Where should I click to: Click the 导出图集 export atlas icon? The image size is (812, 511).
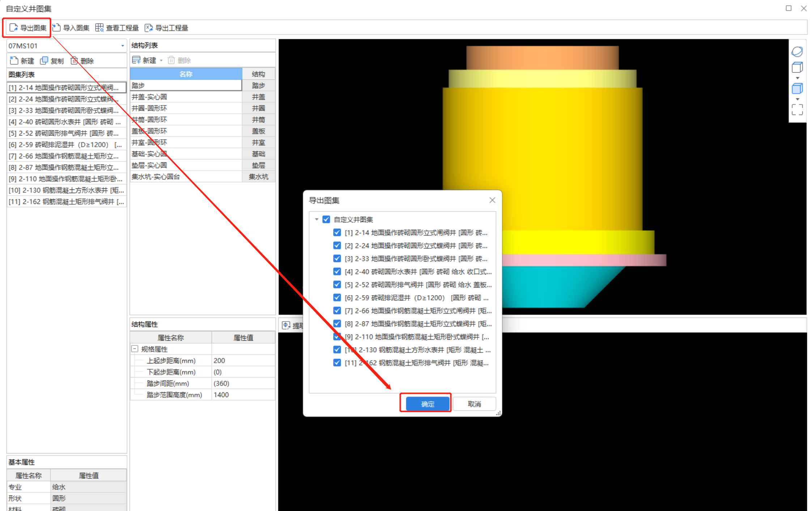[14, 27]
